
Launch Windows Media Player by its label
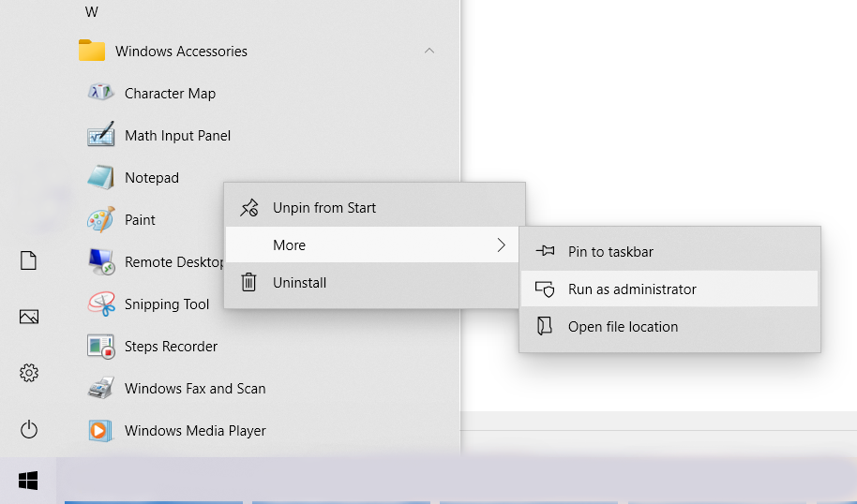195,430
